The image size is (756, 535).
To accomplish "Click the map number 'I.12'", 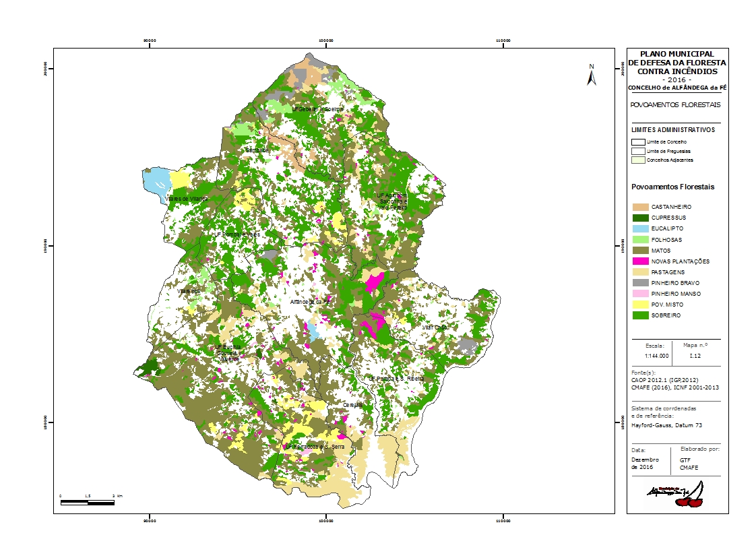I will tap(695, 356).
